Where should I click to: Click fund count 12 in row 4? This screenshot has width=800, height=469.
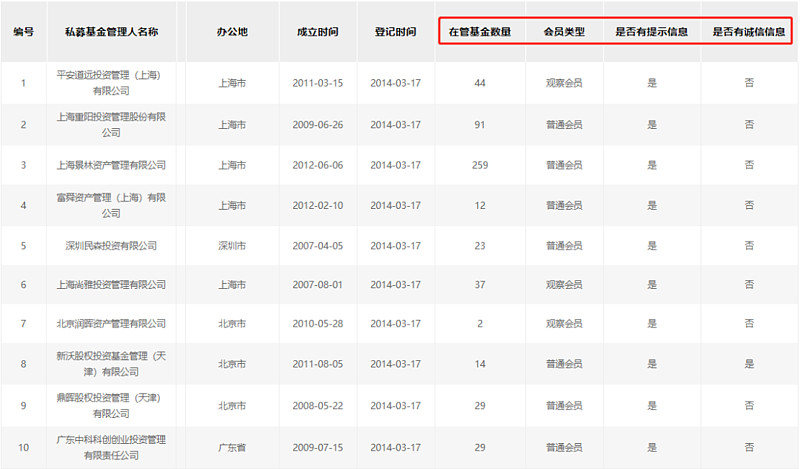[x=480, y=205]
